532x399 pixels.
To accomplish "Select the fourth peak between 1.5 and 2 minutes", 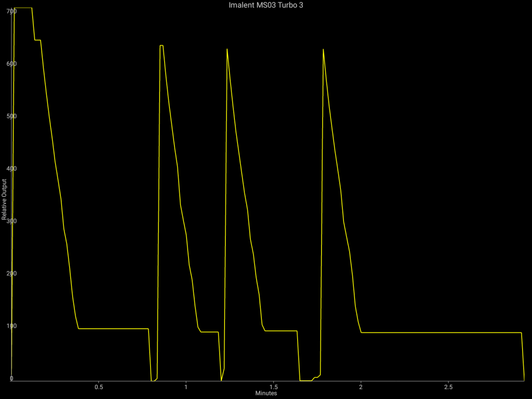I will 323,49.
